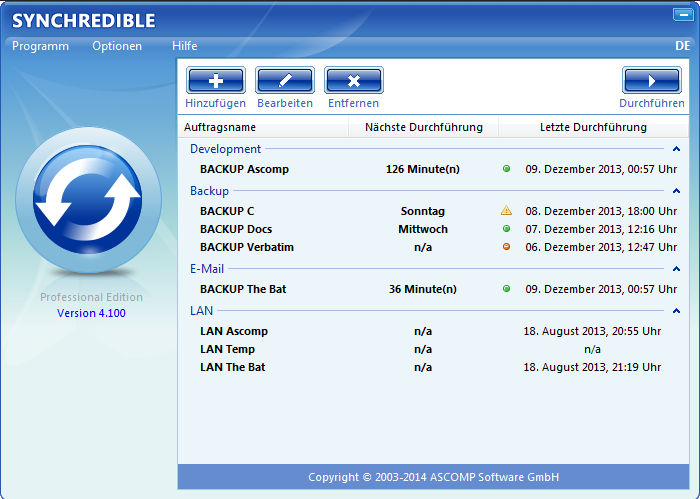Select the LAN The Bat job
Viewport: 700px width, 499px height.
233,367
